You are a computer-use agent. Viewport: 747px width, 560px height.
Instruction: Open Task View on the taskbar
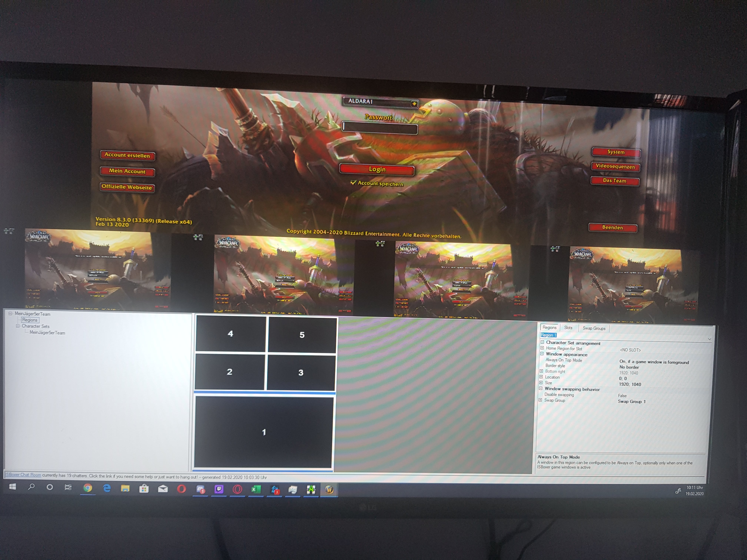click(68, 487)
